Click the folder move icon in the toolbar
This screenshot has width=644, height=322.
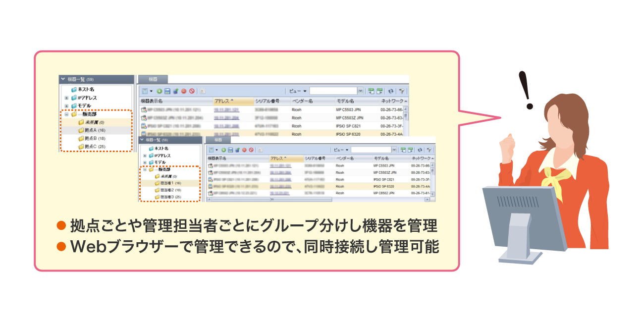click(175, 92)
